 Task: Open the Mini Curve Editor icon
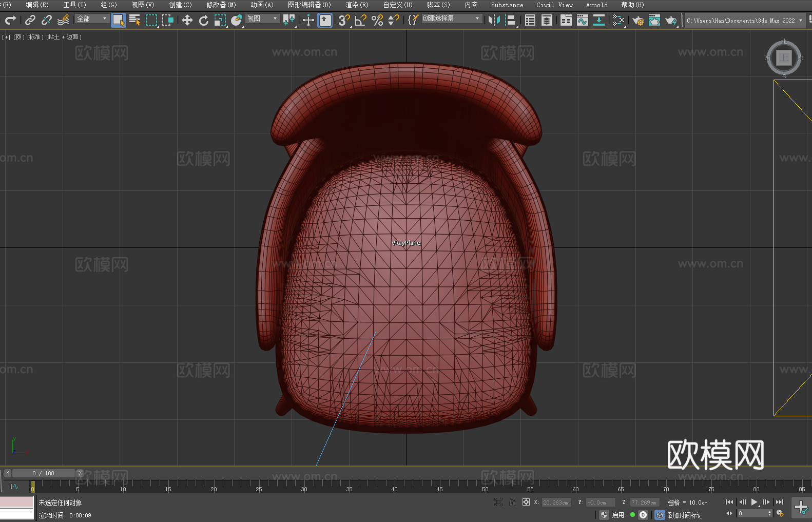coord(14,486)
